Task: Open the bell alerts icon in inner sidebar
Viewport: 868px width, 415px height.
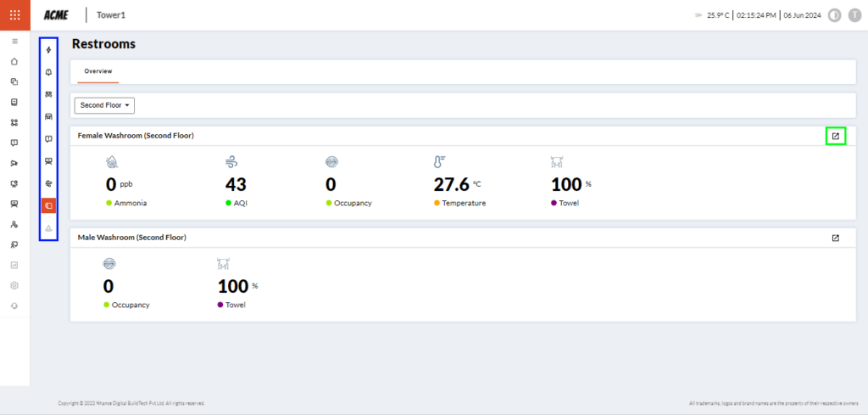Action: point(48,72)
